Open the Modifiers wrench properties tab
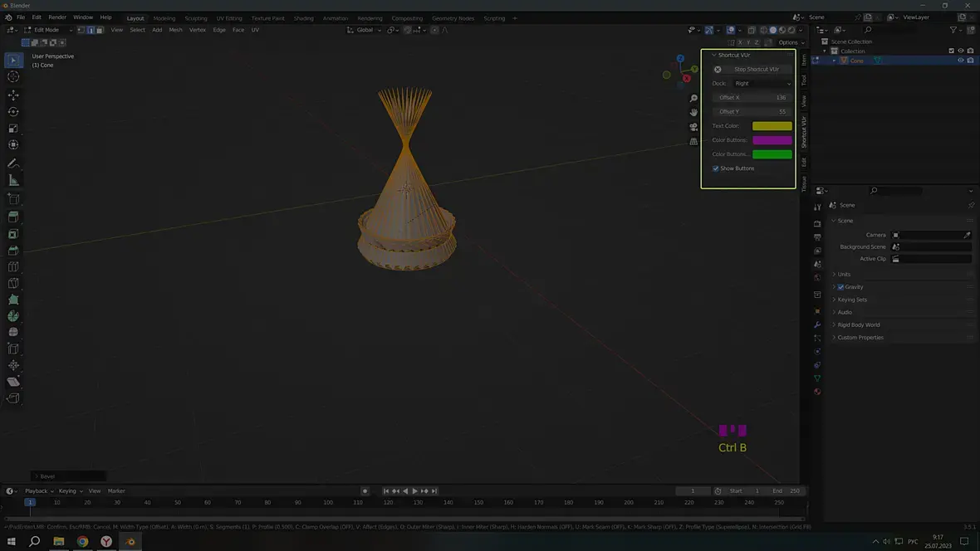 pos(817,324)
